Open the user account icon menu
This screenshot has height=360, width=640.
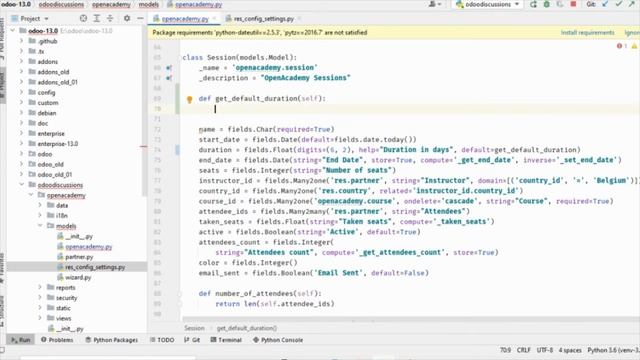coord(434,4)
